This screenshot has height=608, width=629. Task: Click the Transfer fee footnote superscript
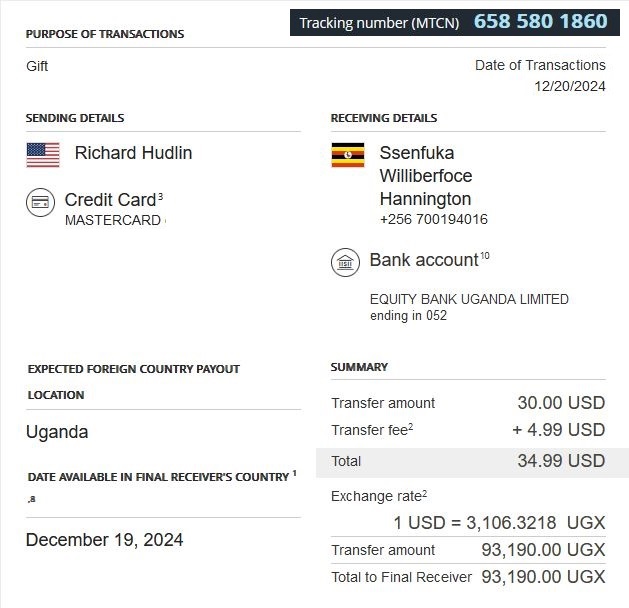coord(410,427)
